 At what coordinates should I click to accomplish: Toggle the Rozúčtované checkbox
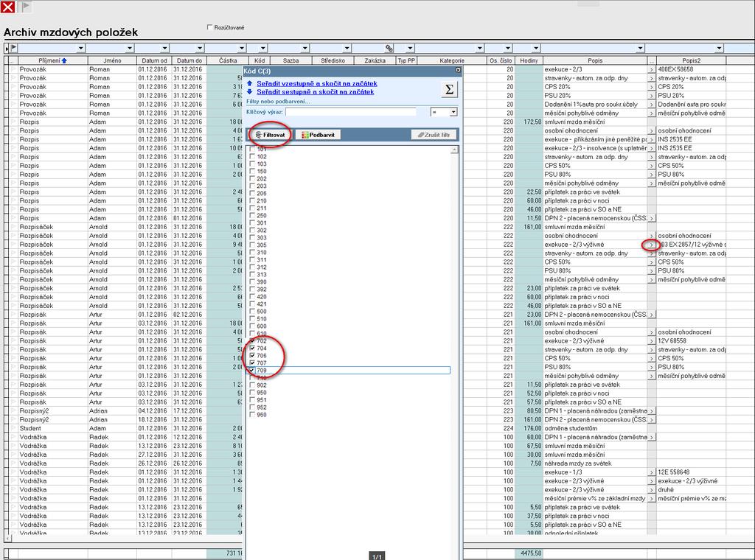click(209, 27)
